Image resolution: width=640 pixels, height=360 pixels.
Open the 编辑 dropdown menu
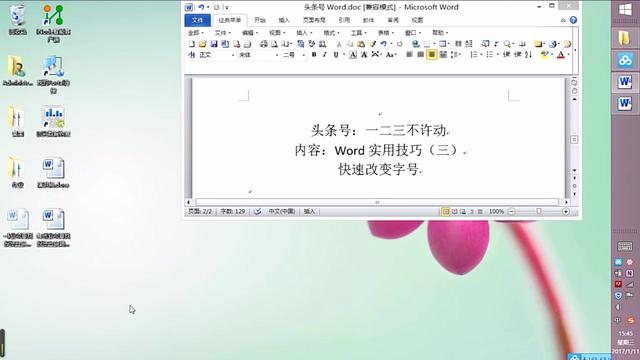pos(250,33)
